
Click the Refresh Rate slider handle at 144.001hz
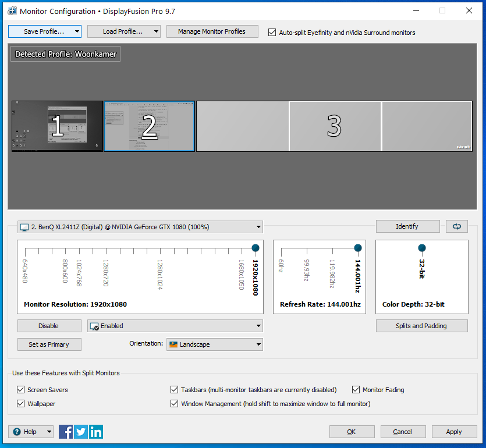(x=357, y=248)
